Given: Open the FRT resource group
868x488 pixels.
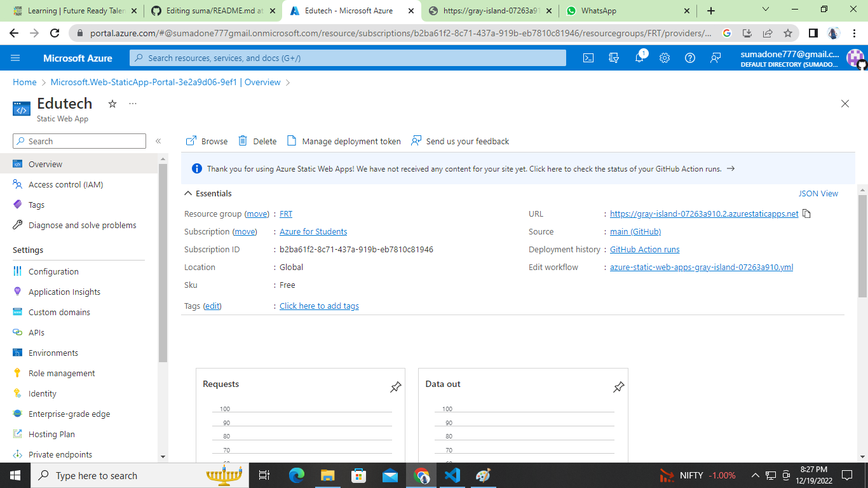Looking at the screenshot, I should click(285, 213).
